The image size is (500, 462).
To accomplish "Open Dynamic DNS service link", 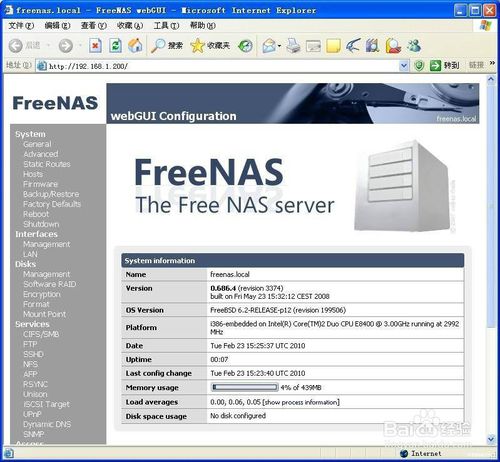I will [x=47, y=424].
